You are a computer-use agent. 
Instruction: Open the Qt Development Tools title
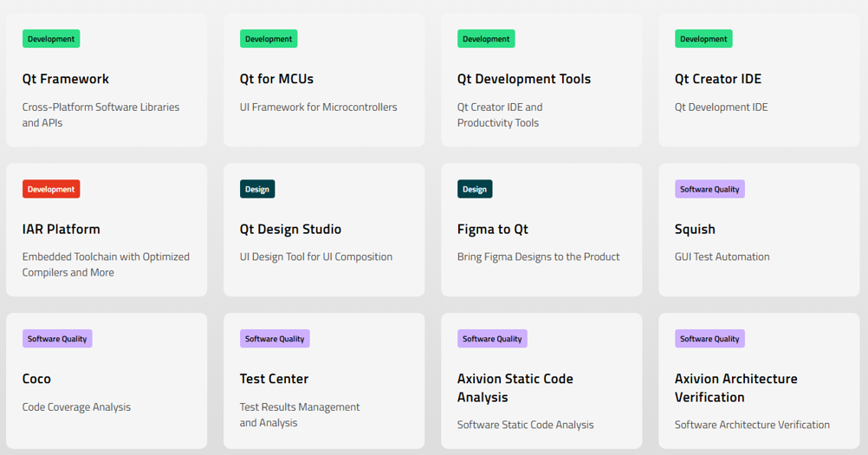(x=524, y=79)
